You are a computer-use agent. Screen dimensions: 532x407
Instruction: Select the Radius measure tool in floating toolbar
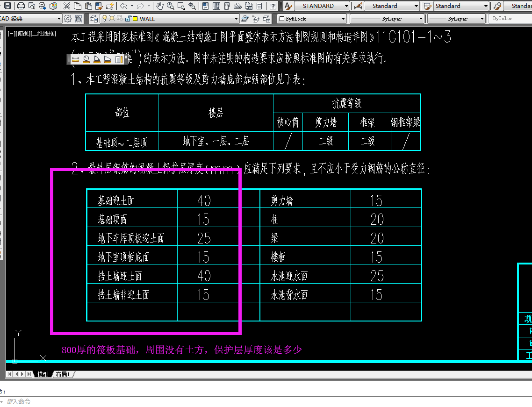click(x=86, y=59)
